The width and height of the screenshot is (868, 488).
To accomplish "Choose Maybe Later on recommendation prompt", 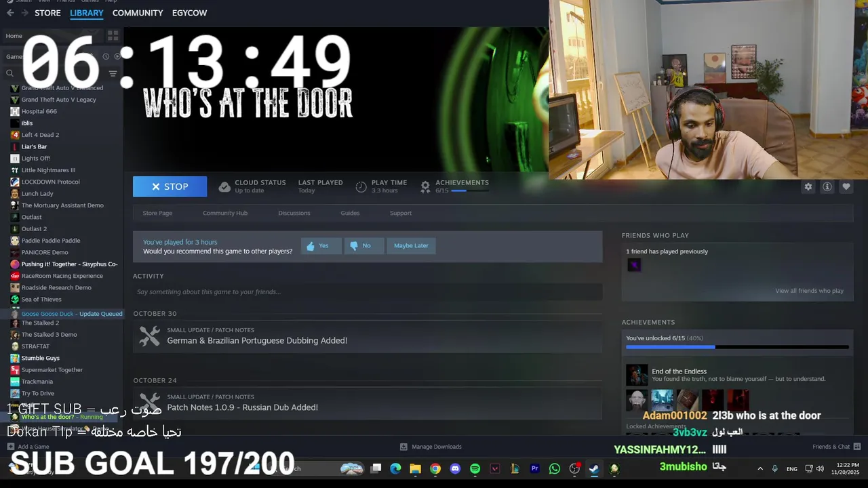I will click(411, 245).
